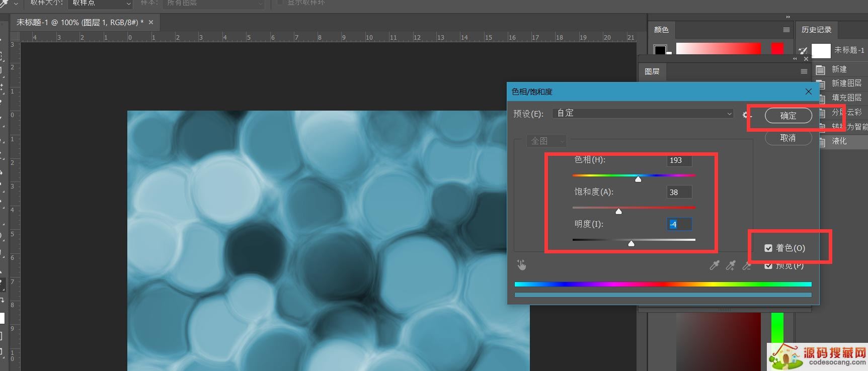Open the 取样大小 dropdown showing 取样点
Viewport: 868px width, 371px height.
point(100,3)
